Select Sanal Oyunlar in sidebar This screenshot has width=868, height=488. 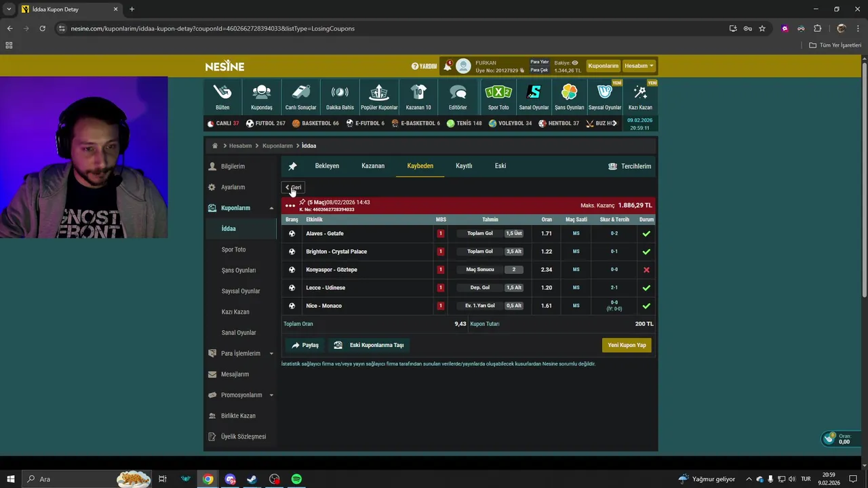[239, 333]
